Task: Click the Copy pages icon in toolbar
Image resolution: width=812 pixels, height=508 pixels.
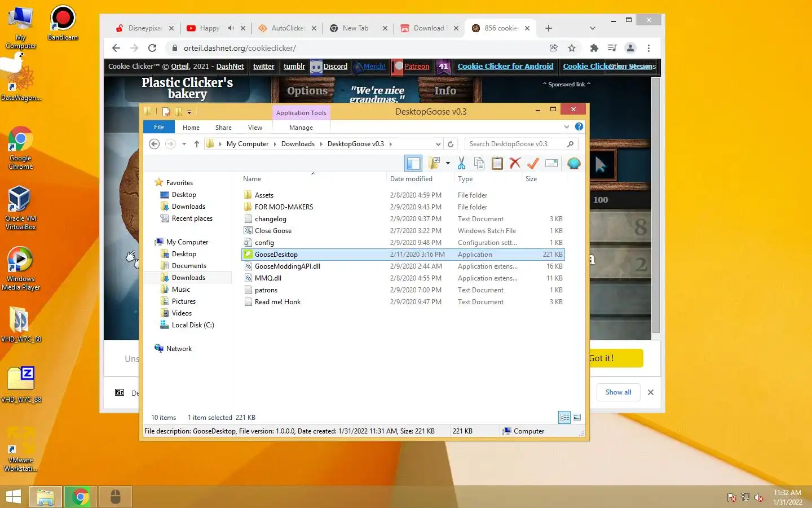Action: coord(479,163)
